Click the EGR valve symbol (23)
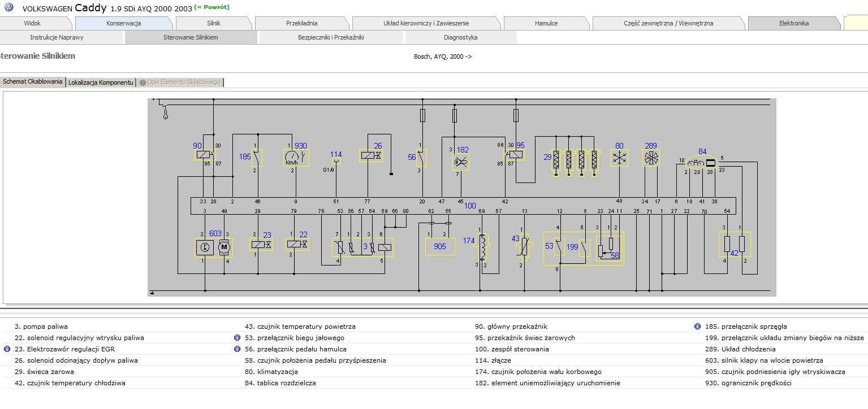The height and width of the screenshot is (409, 868). coord(260,245)
